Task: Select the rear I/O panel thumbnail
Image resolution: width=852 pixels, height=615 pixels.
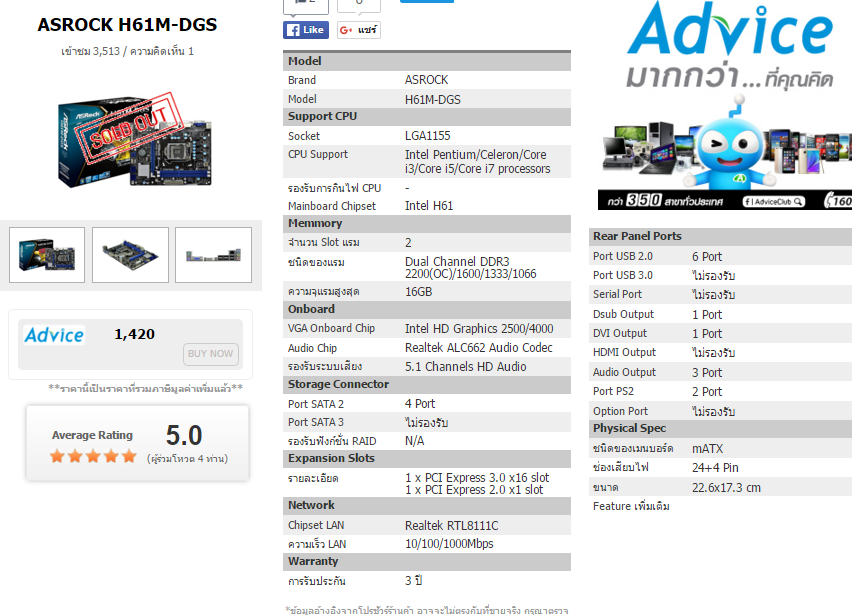Action: 213,255
